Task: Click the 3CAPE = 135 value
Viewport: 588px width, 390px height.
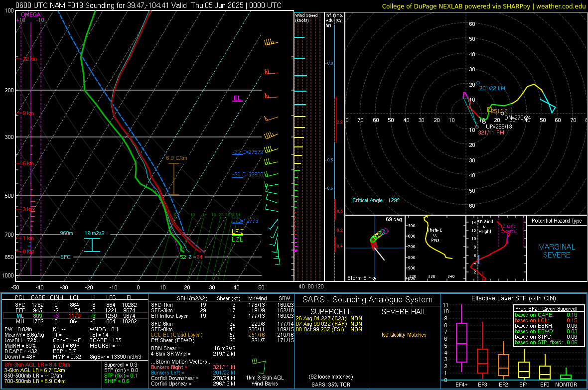Action: click(x=105, y=341)
